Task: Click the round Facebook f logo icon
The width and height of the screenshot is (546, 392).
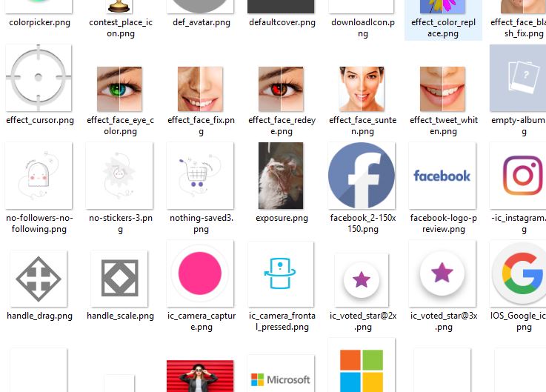Action: tap(362, 176)
